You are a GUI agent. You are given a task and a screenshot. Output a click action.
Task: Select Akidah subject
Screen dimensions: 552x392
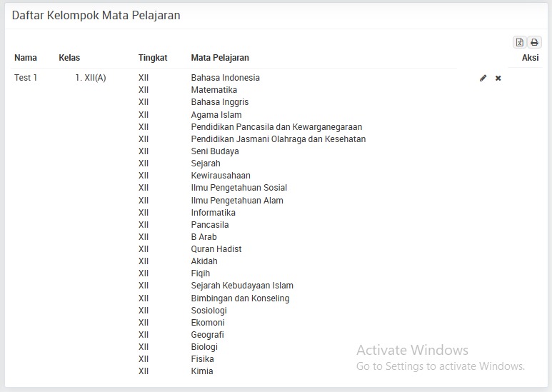click(x=204, y=261)
